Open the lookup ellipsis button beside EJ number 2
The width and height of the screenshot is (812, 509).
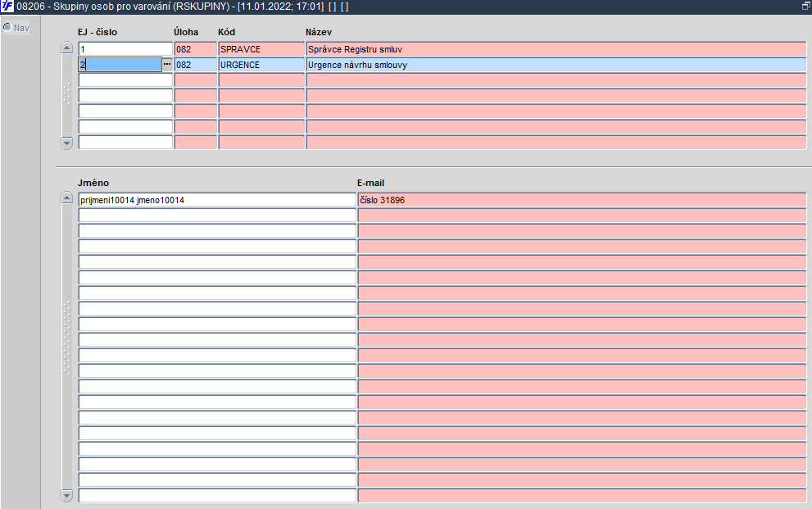[167, 64]
